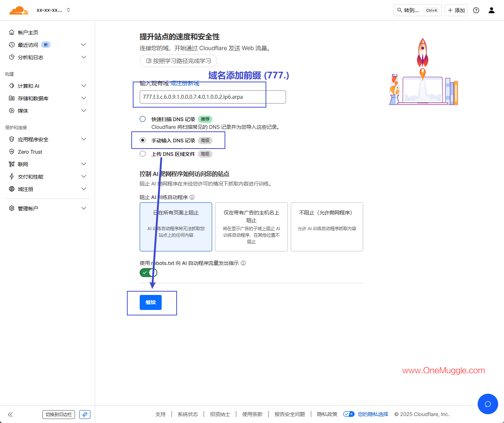Viewport: 504px width, 423px height.
Task: Select 上传 DNS 区域文件 radio option
Action: (143, 154)
